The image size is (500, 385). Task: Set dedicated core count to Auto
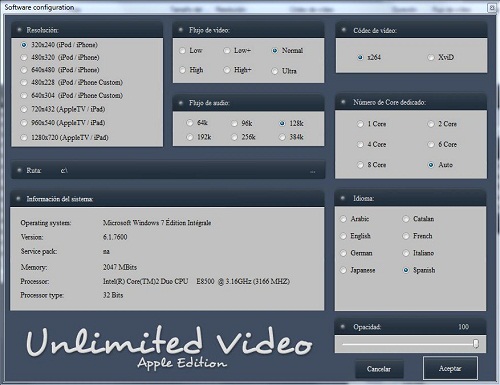[431, 165]
